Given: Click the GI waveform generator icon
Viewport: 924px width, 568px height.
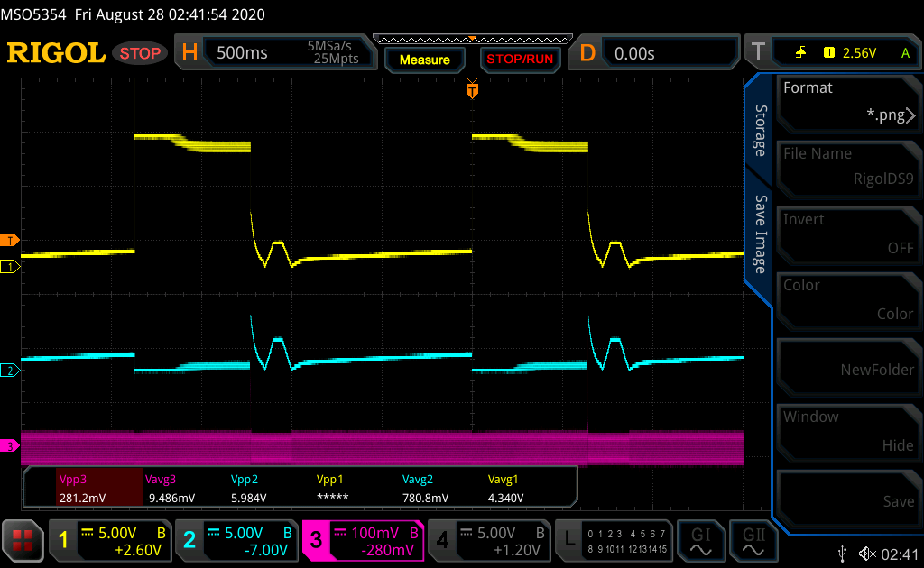Looking at the screenshot, I should pos(700,540).
